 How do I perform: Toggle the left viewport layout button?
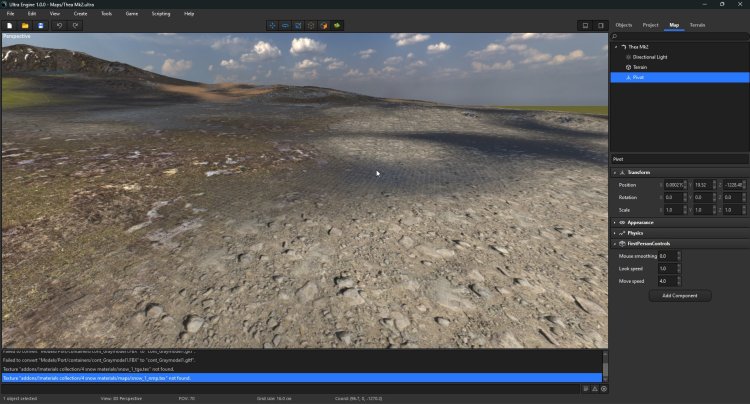click(585, 25)
